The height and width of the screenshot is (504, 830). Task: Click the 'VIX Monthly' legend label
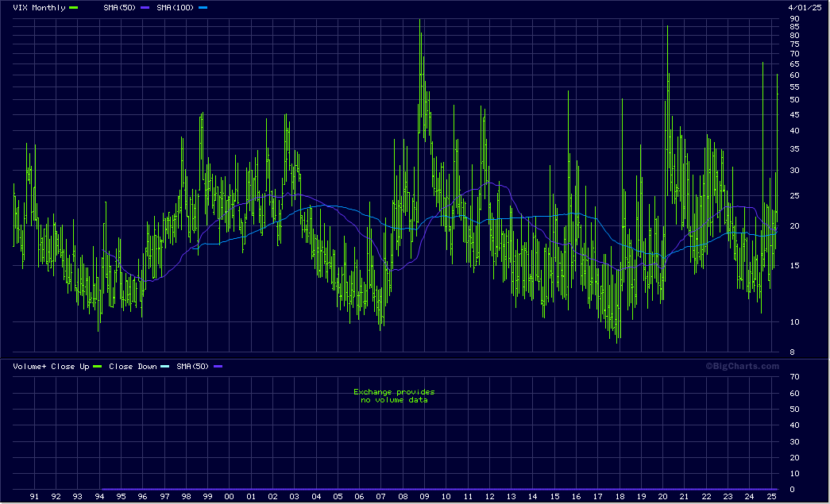(39, 7)
